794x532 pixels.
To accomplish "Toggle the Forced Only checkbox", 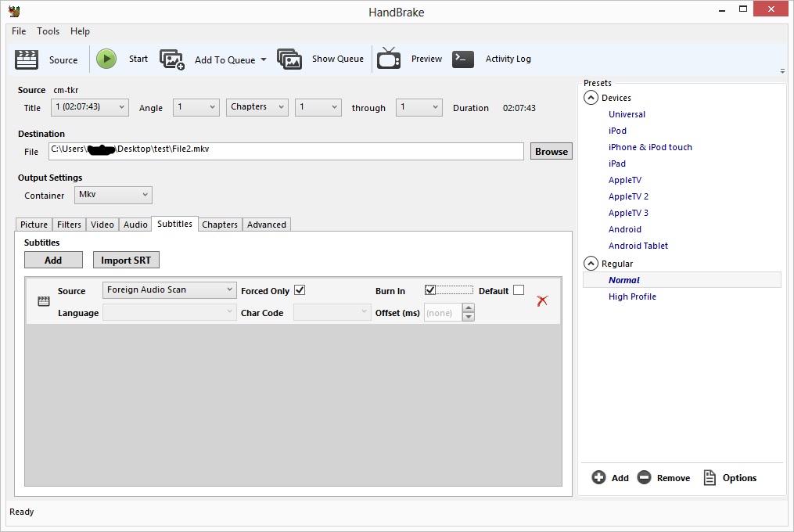I will 300,290.
